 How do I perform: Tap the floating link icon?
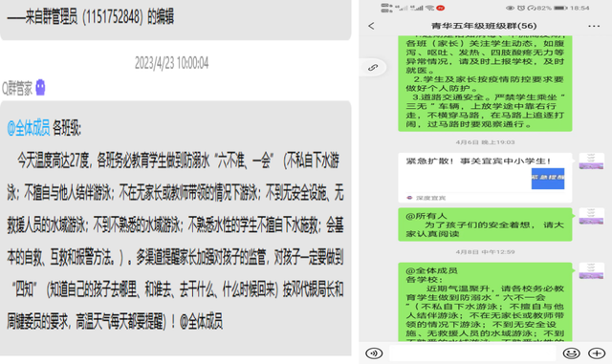(373, 68)
